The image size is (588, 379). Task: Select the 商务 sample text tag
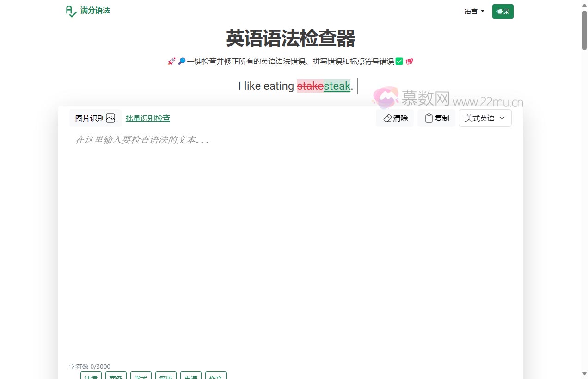click(x=116, y=377)
